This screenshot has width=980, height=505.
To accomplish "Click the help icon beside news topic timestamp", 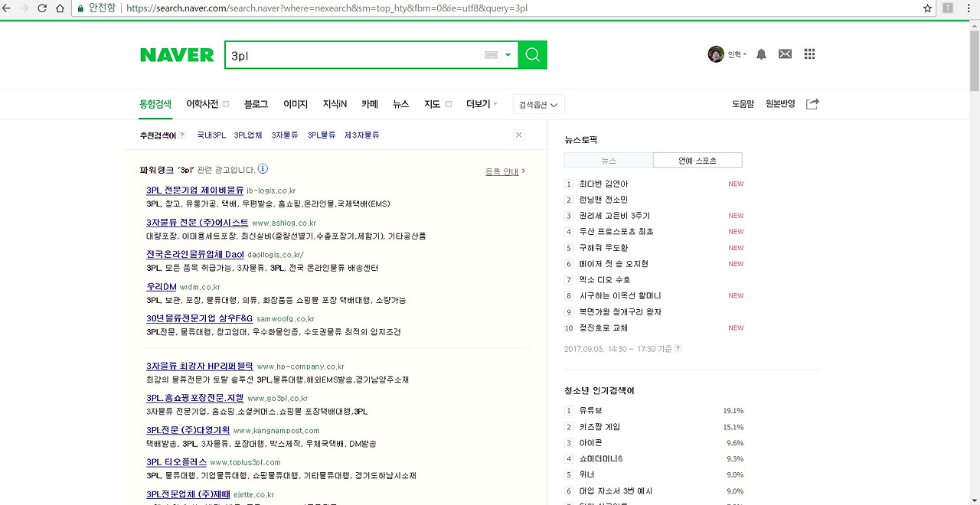I will [x=678, y=349].
